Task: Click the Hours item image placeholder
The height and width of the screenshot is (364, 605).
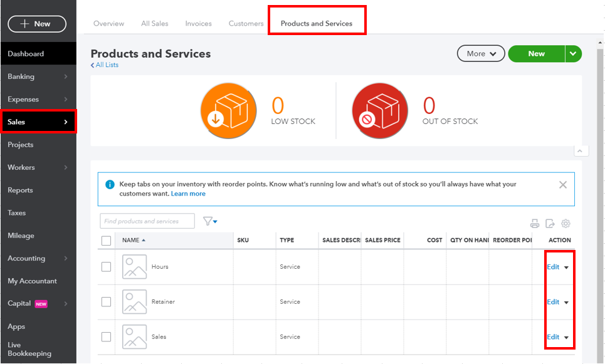Action: pos(134,267)
